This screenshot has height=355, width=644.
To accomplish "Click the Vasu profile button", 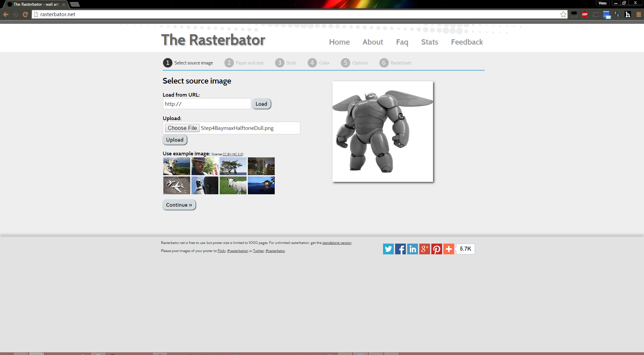I will 602,3.
